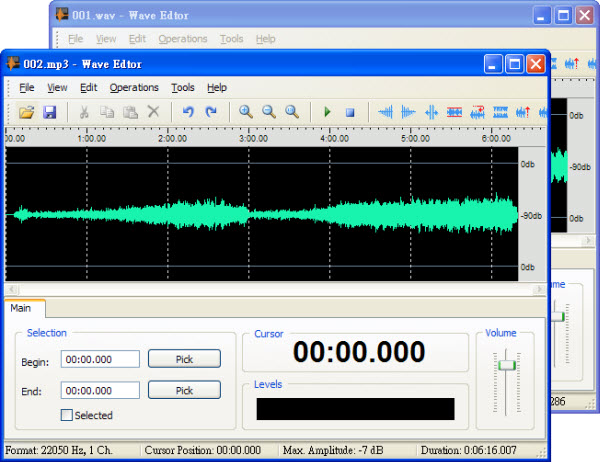This screenshot has width=600, height=462.
Task: Open View menu in the 001.wav window
Action: (x=106, y=39)
